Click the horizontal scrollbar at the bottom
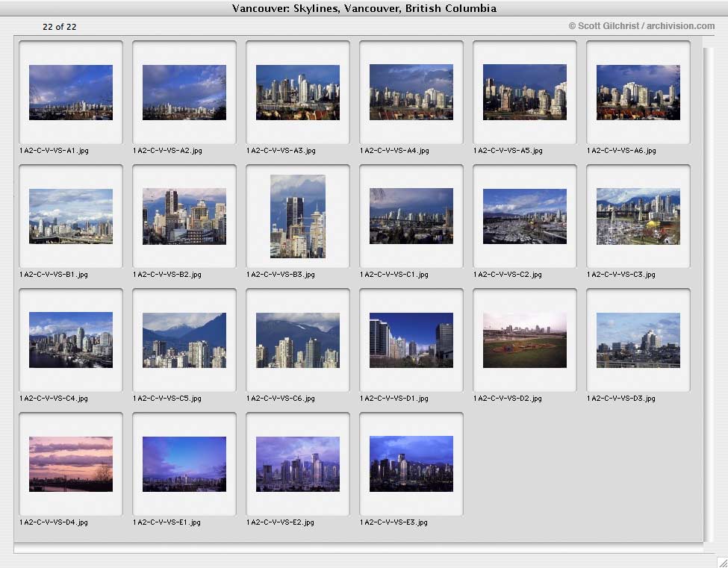The height and width of the screenshot is (568, 728). click(x=358, y=549)
